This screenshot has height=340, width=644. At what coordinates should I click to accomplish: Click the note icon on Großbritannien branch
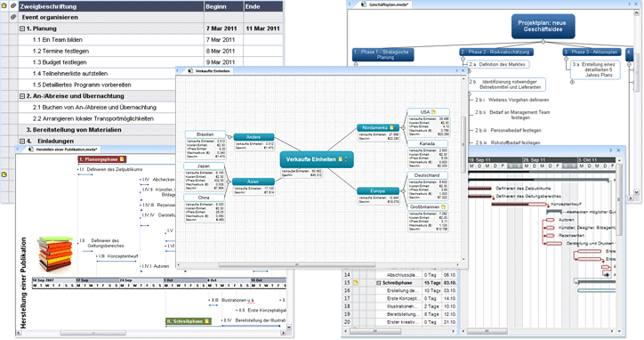pyautogui.click(x=444, y=206)
